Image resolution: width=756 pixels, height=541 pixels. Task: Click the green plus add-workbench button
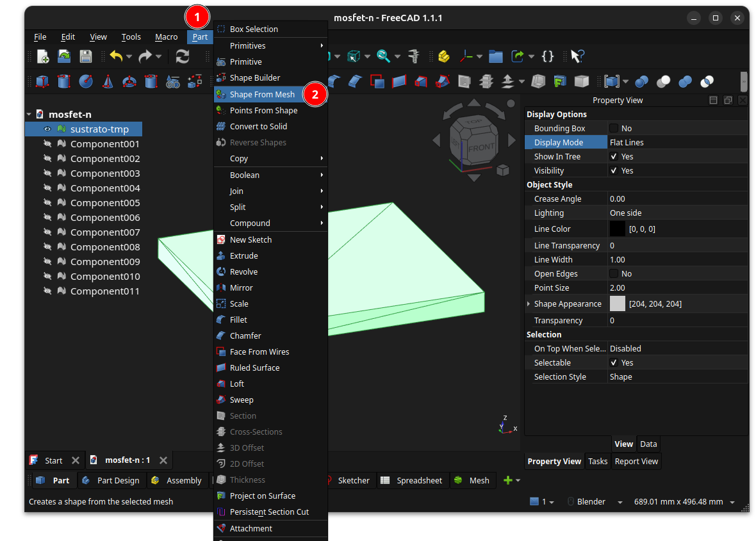point(507,480)
